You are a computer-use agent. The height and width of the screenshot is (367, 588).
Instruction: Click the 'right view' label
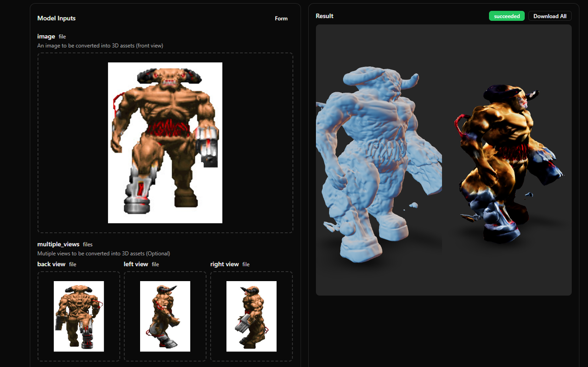(x=225, y=264)
